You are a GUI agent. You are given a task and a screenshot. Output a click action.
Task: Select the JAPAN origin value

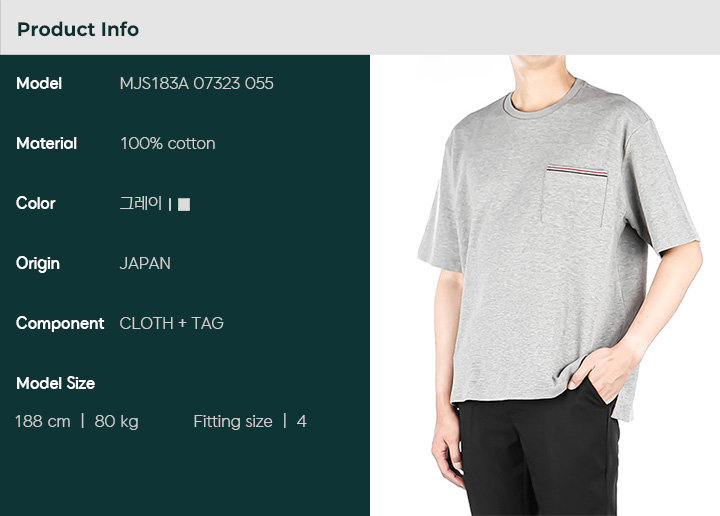tap(145, 264)
